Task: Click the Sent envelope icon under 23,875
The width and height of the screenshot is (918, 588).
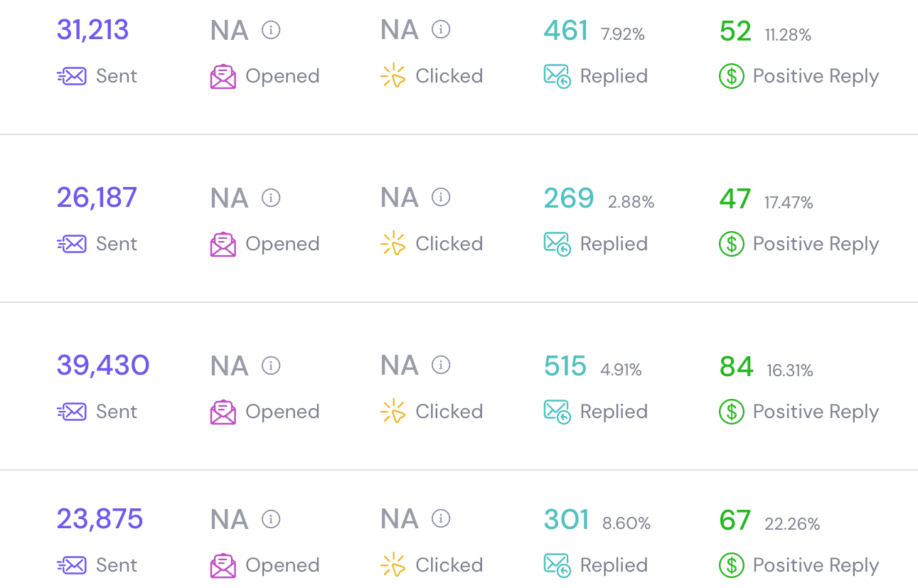Action: tap(71, 565)
